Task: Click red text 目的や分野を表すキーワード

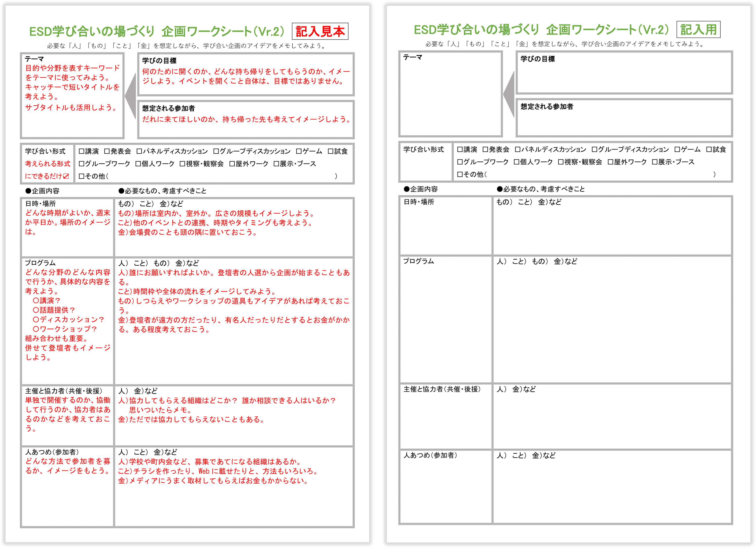Action: point(72,68)
